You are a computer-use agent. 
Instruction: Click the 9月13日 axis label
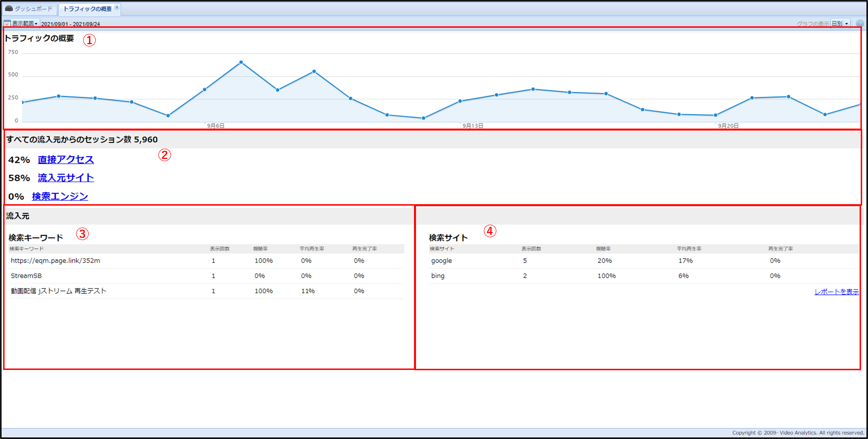(x=473, y=126)
